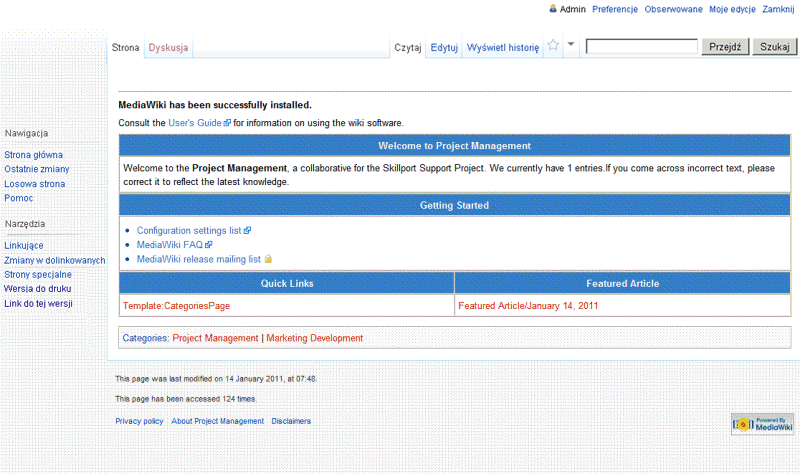Open Wersja do druku link

(x=38, y=289)
